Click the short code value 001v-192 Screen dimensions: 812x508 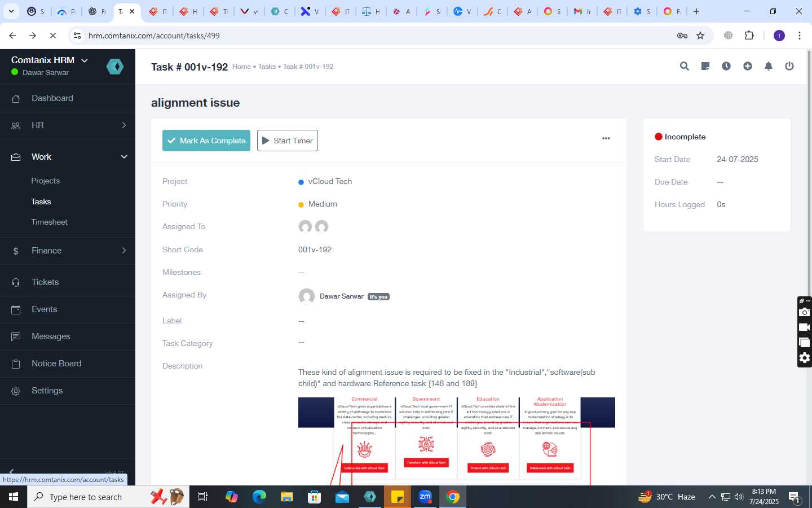pos(315,249)
